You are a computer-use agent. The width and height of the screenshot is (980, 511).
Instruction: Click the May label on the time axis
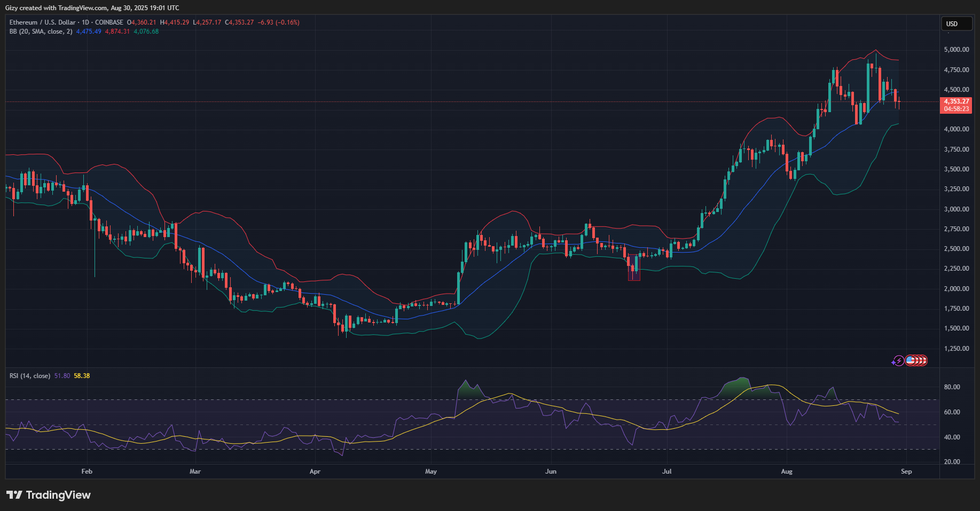click(430, 471)
